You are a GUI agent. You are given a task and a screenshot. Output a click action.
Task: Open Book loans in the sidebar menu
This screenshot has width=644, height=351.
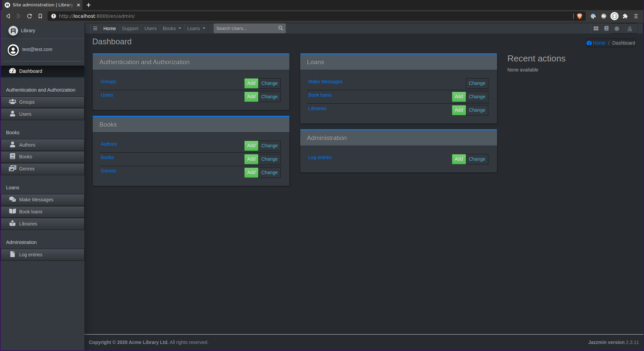click(43, 212)
